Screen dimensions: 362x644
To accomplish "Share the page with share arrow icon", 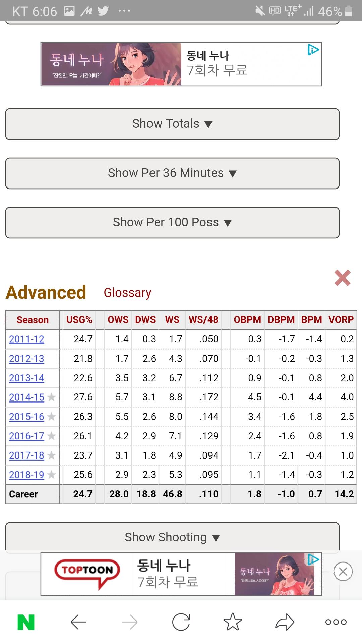I will pos(285,622).
